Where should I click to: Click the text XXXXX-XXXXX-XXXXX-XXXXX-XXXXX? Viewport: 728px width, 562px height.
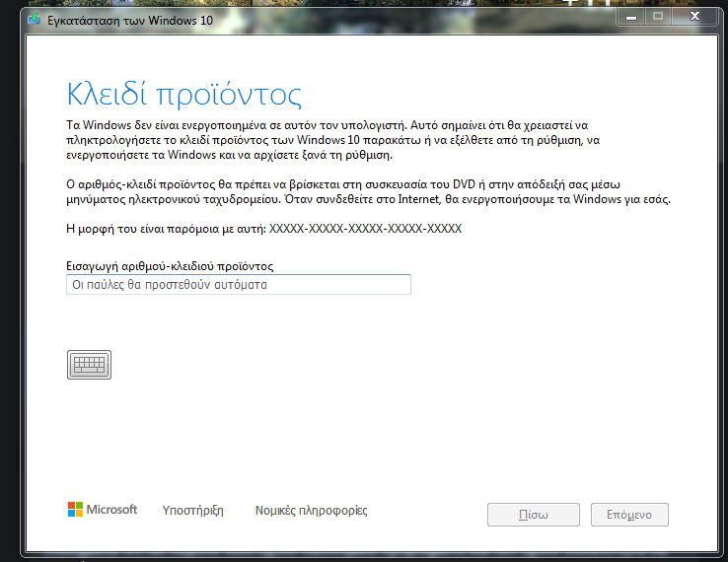365,229
